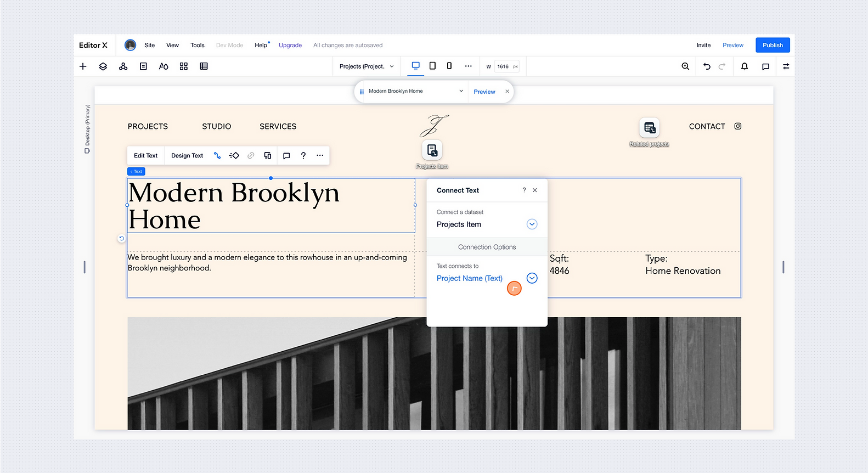Click the width 1616 input field
This screenshot has height=473, width=868.
[x=506, y=66]
